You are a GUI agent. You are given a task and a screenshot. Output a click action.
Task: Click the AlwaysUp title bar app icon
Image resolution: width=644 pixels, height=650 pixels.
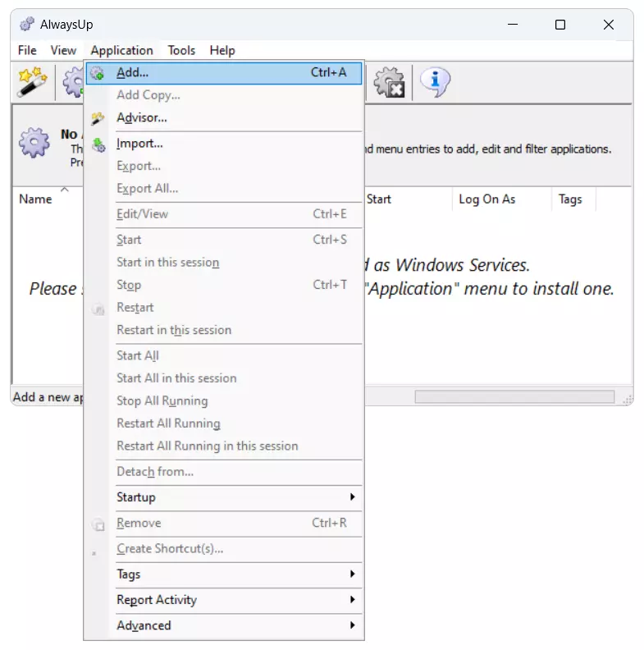[27, 24]
